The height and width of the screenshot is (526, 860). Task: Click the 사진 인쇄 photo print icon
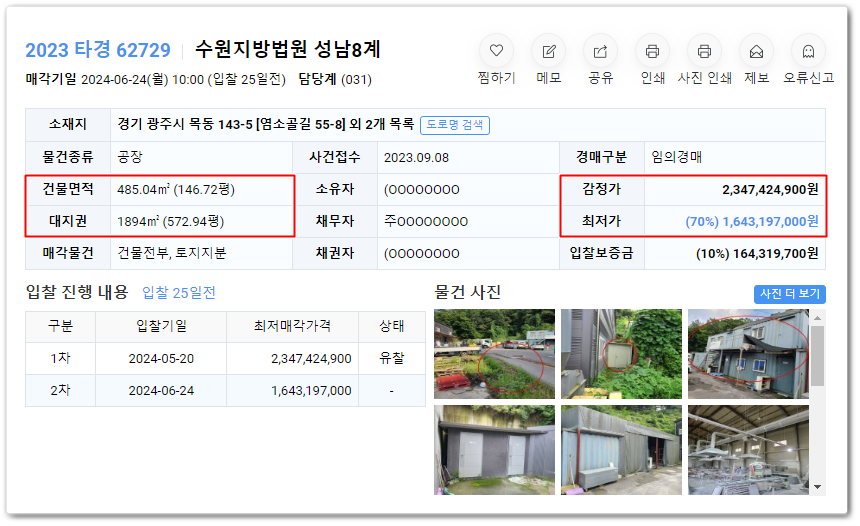point(704,51)
